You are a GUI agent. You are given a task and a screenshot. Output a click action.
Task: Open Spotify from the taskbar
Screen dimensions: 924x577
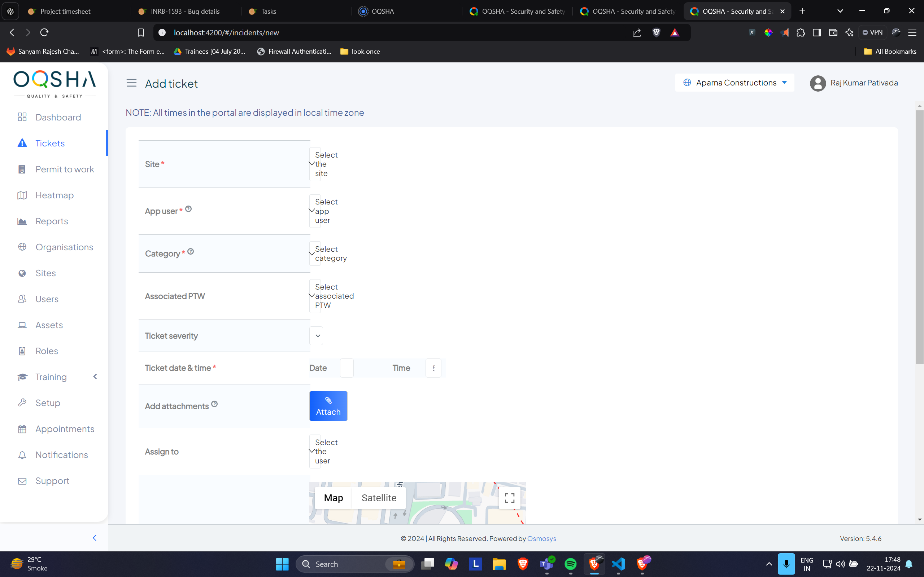click(570, 564)
